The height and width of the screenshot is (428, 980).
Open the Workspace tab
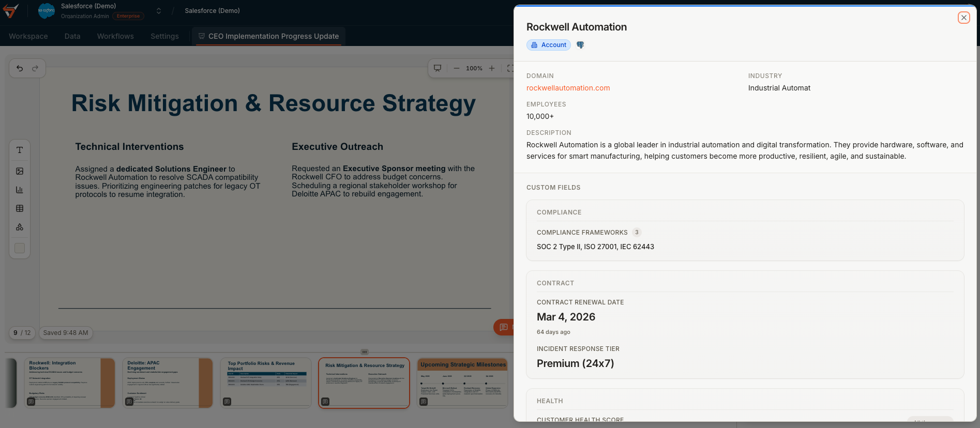pos(28,36)
